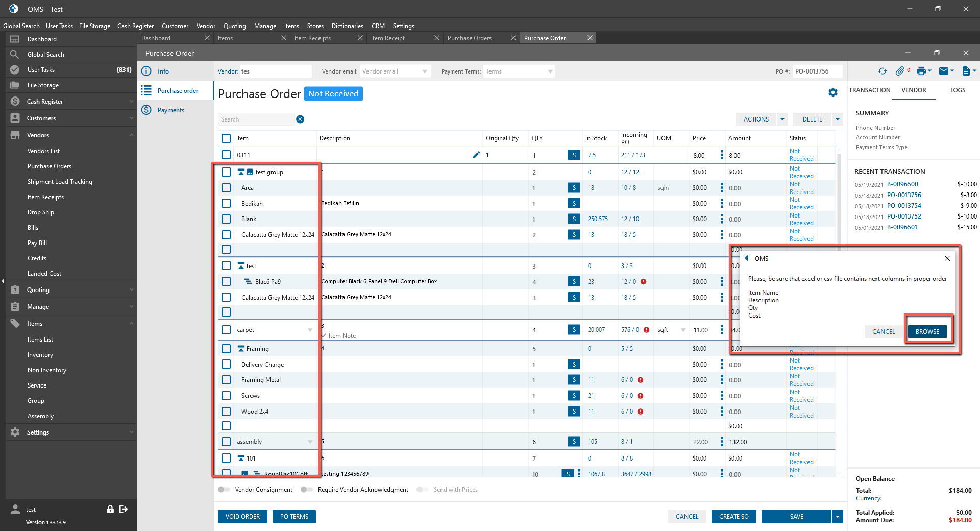Click the refresh icon in the top-right toolbar

(882, 71)
